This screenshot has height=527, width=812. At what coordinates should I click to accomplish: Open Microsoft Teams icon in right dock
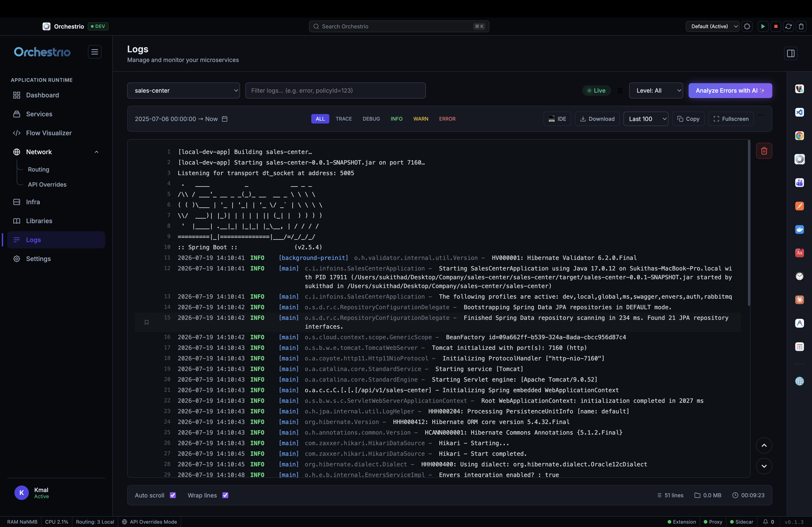point(799,183)
